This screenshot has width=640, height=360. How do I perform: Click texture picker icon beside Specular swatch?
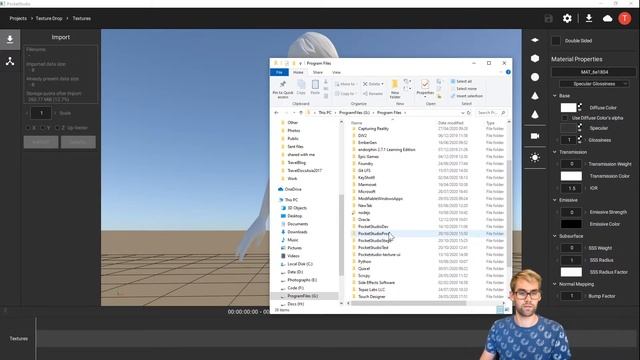pos(580,128)
